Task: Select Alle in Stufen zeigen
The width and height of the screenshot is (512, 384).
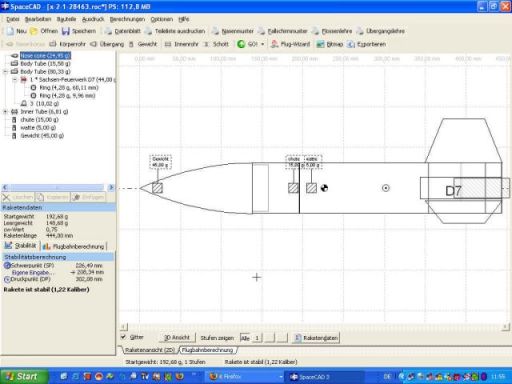Action: [x=245, y=338]
